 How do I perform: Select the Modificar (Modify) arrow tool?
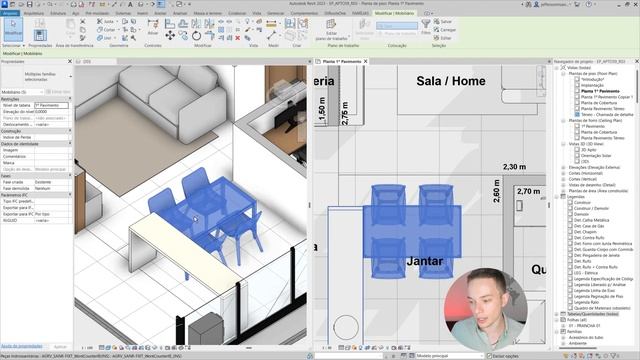pos(13,29)
